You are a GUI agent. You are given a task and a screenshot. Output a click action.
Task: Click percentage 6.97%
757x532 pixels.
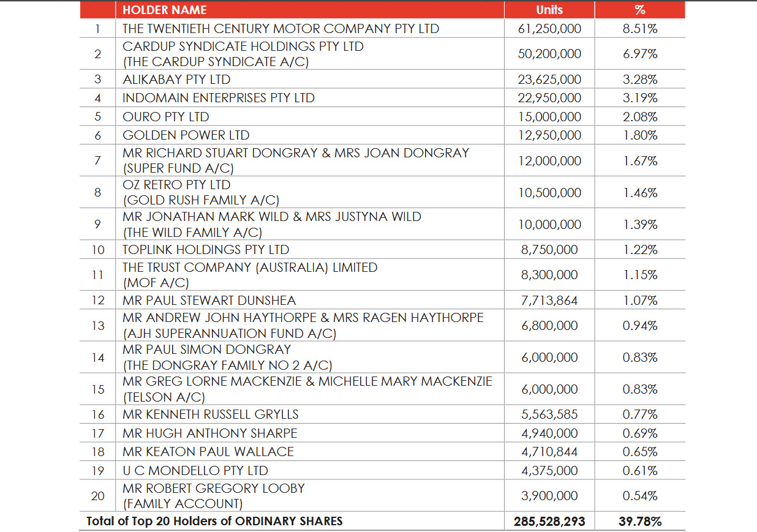640,54
